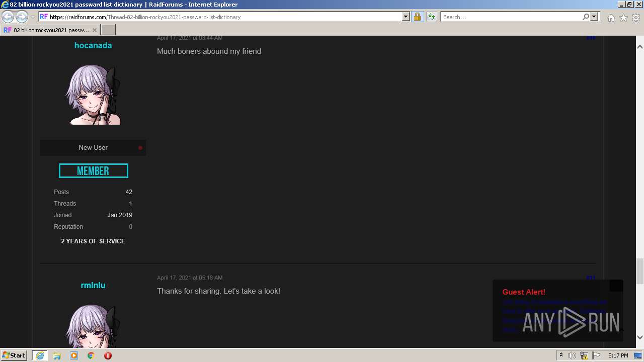Open the search provider dropdown arrow
The width and height of the screenshot is (644, 362).
pos(594,17)
